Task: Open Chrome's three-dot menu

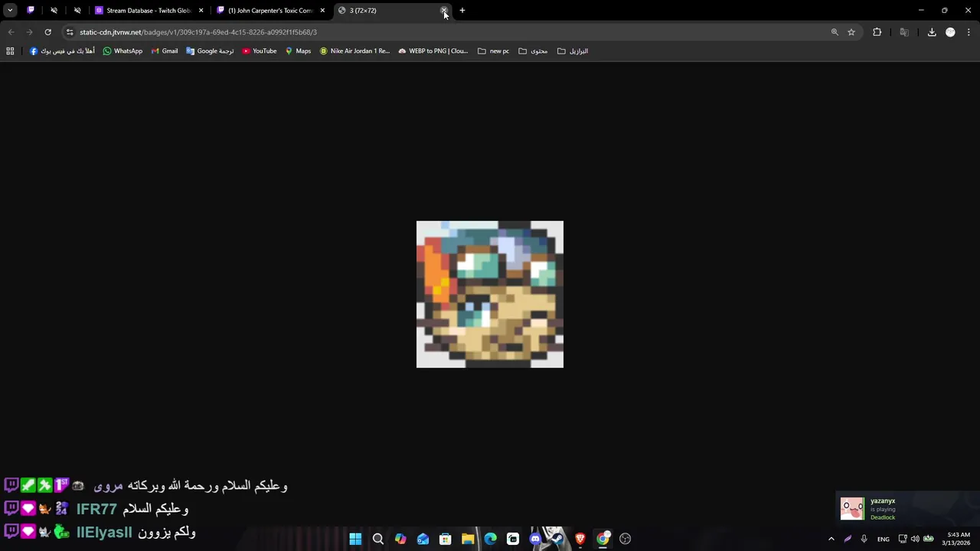Action: point(969,32)
